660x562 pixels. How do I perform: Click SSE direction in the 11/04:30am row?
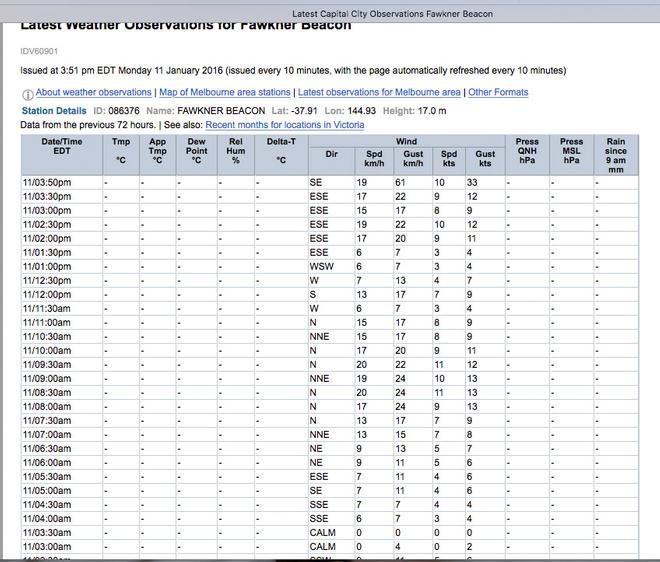pyautogui.click(x=319, y=505)
